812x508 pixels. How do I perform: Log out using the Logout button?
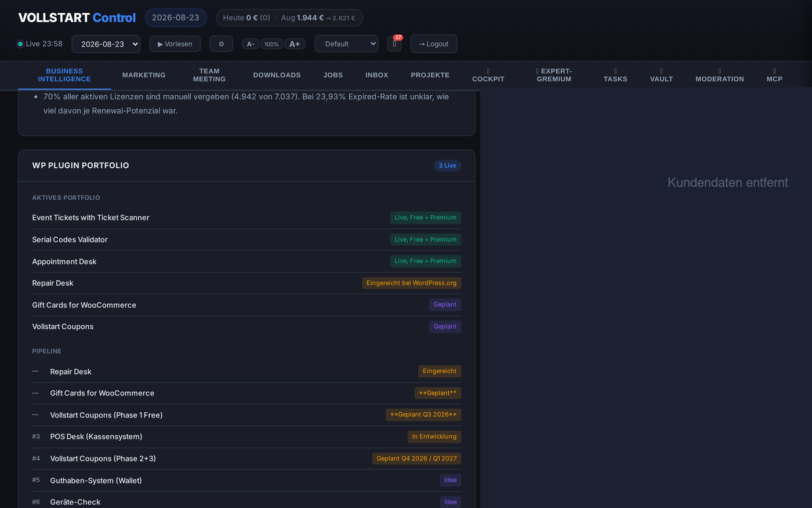[x=434, y=44]
